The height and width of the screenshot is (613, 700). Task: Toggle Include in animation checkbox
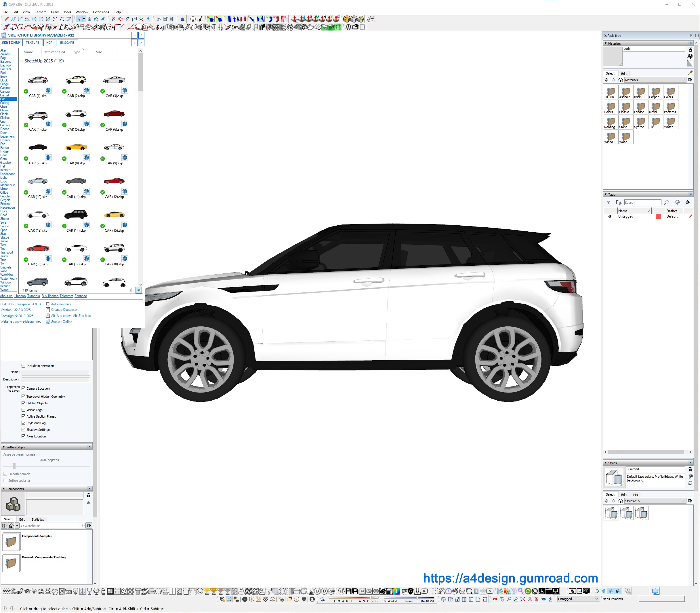[24, 366]
